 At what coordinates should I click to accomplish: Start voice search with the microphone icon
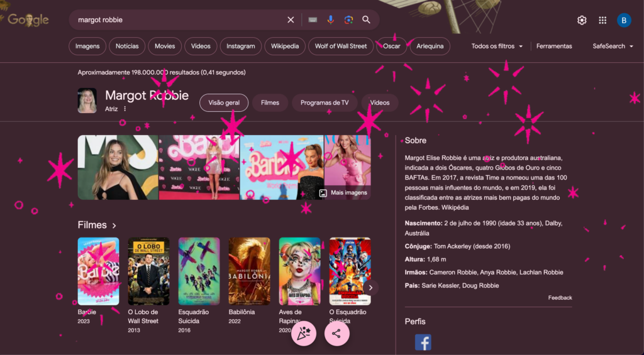click(x=331, y=19)
